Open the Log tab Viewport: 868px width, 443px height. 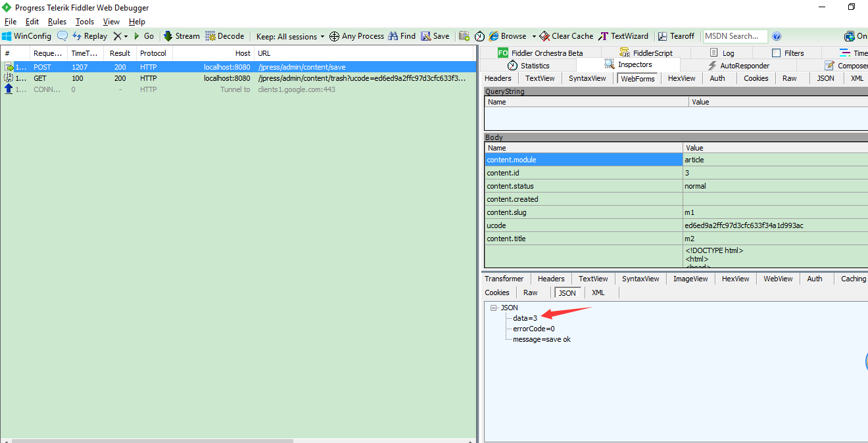722,53
